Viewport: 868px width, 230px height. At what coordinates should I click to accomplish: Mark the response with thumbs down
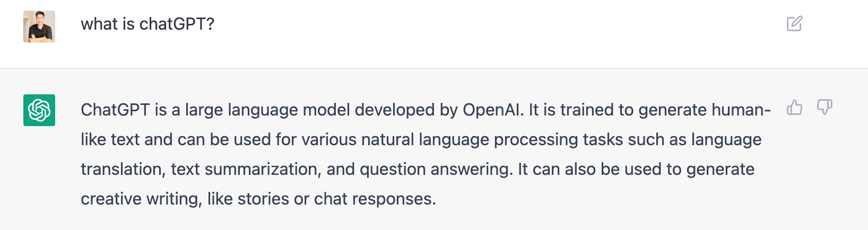pos(824,108)
